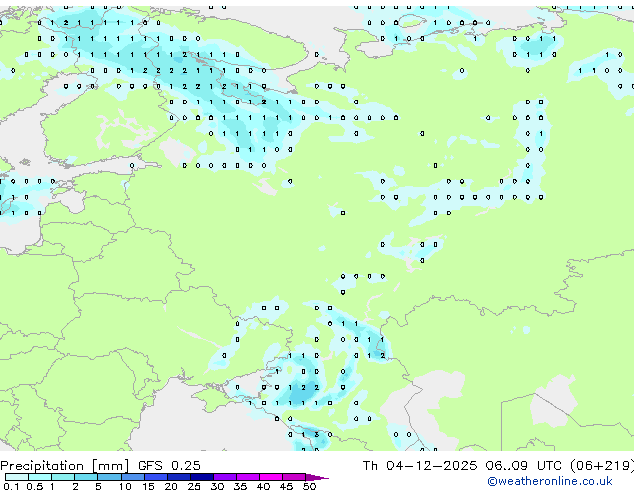Click the 15–20 mm legend swatch
This screenshot has width=634, height=490.
click(155, 477)
